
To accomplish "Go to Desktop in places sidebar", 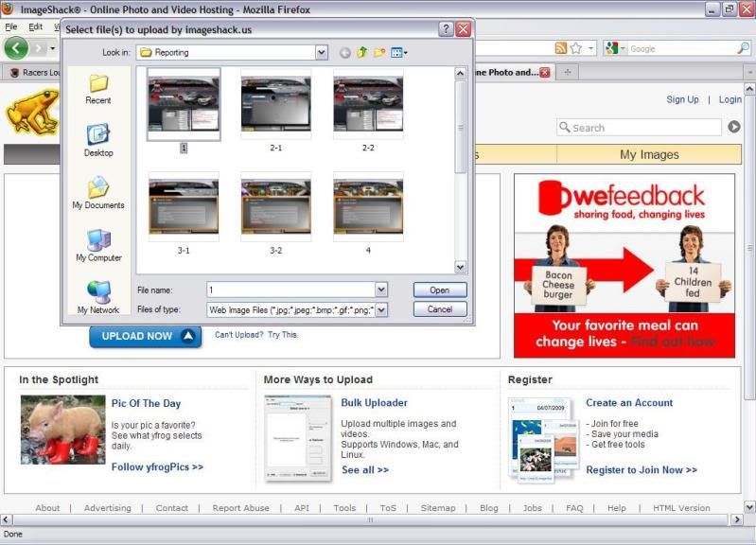I will 98,140.
